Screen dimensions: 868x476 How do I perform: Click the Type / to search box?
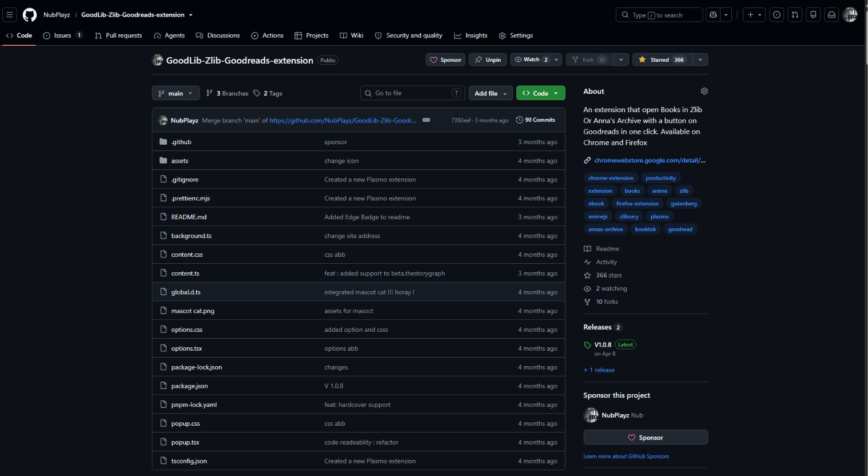coord(659,15)
